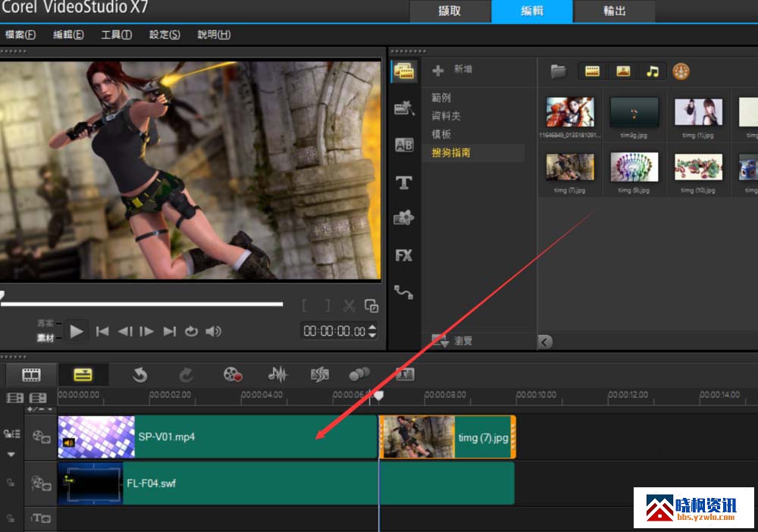
Task: Open the Instant Project library icon
Action: (404, 108)
